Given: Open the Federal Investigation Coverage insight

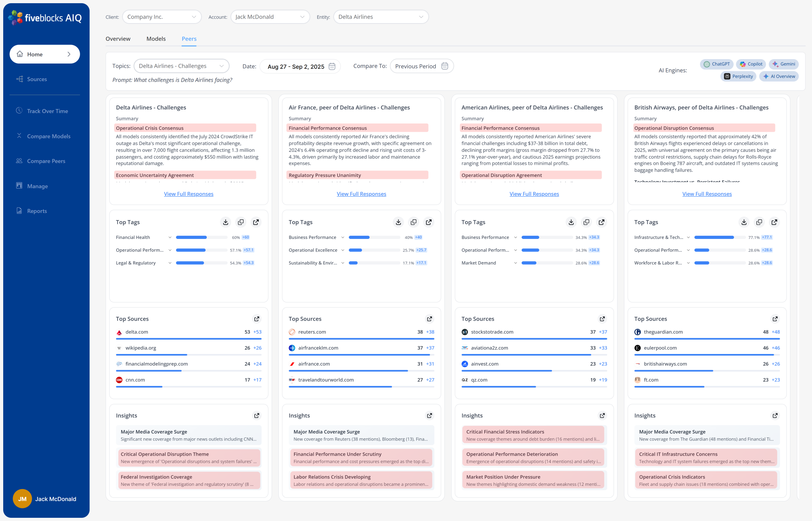Looking at the screenshot, I should [x=189, y=480].
